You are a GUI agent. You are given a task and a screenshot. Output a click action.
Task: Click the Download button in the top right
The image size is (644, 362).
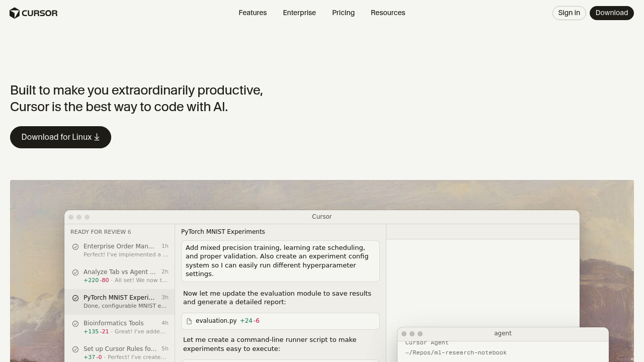pos(612,13)
